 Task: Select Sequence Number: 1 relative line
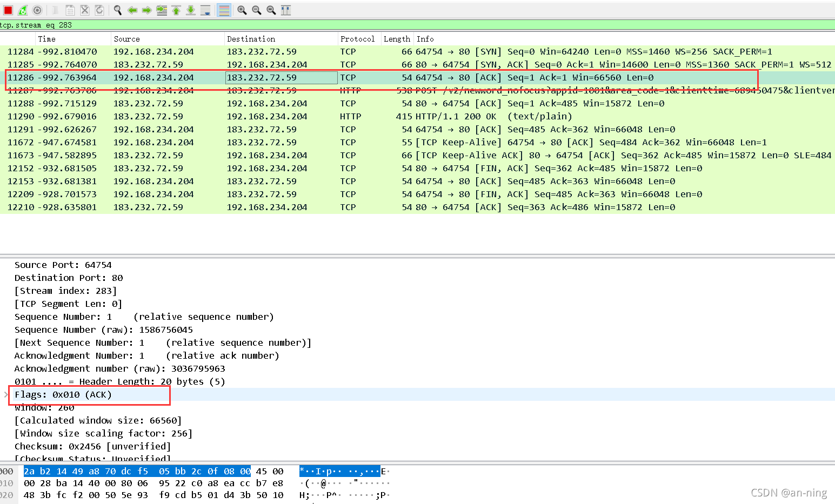(144, 317)
